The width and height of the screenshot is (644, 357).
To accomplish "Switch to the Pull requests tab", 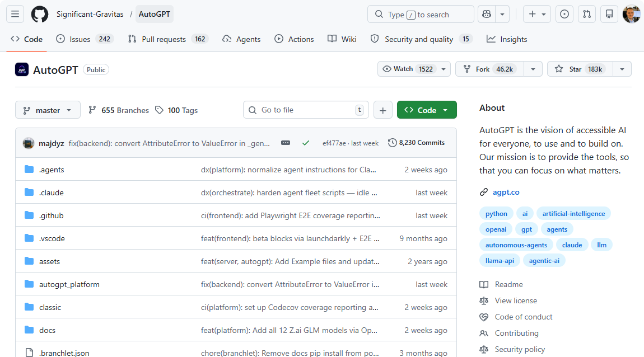I will 168,39.
